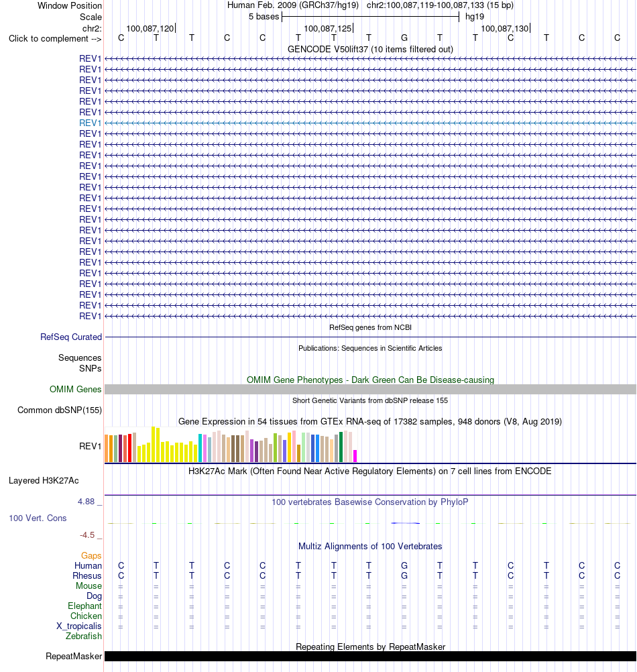
Task: Click the 'Rhesus' alignment row label
Action: [x=87, y=575]
